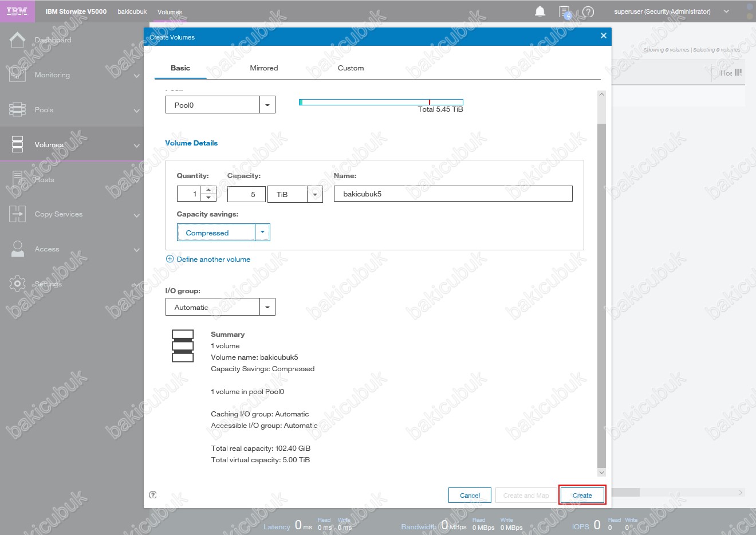Click the IBM logo icon

pos(17,11)
